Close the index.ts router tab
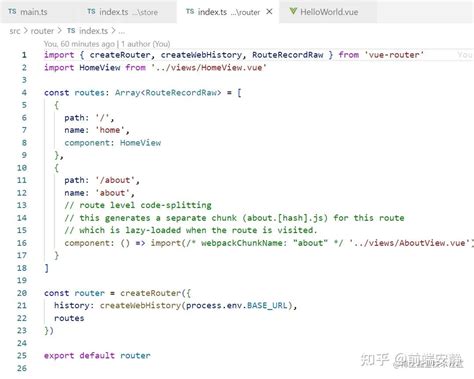Image resolution: width=474 pixels, height=379 pixels. (x=269, y=12)
